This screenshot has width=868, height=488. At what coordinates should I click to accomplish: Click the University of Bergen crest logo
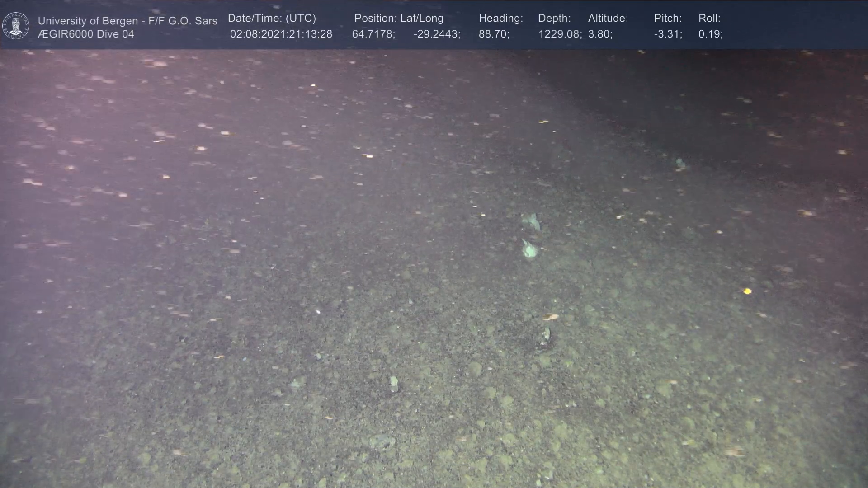coord(16,26)
